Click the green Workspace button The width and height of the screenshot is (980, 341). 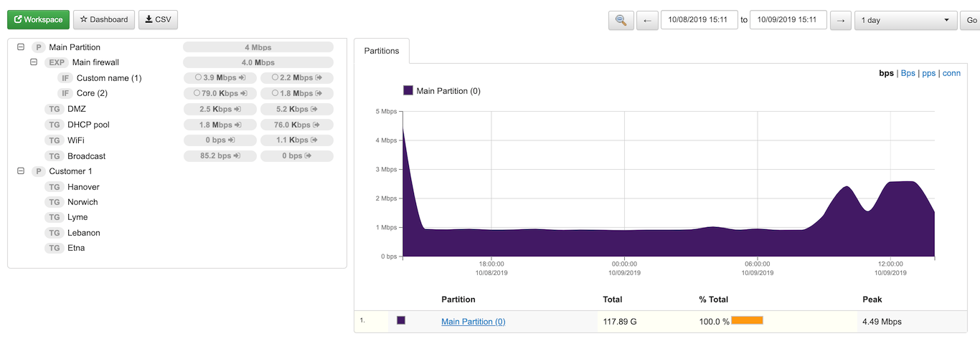[x=38, y=20]
